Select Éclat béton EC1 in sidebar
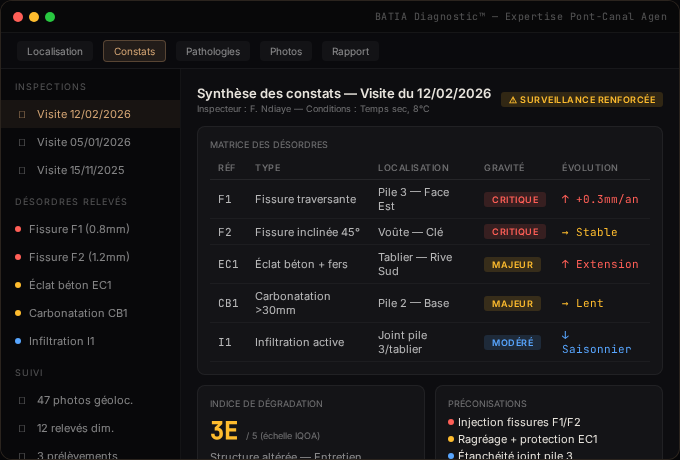Viewport: 680px width, 460px height. point(90,285)
